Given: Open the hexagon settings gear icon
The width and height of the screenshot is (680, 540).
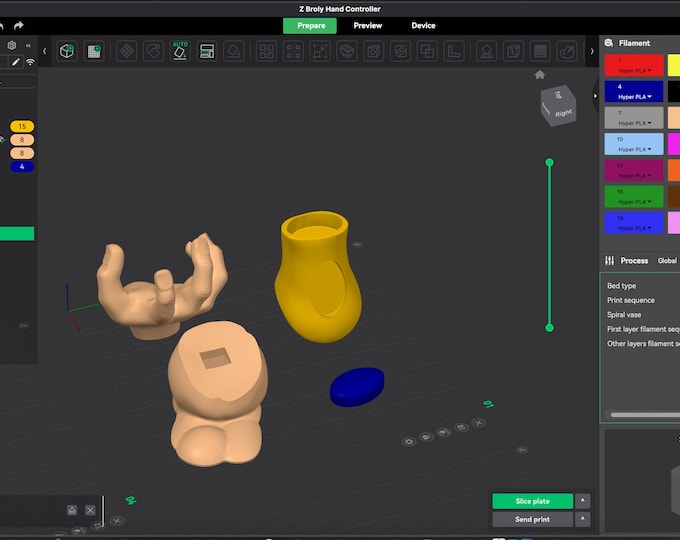Looking at the screenshot, I should (x=12, y=45).
